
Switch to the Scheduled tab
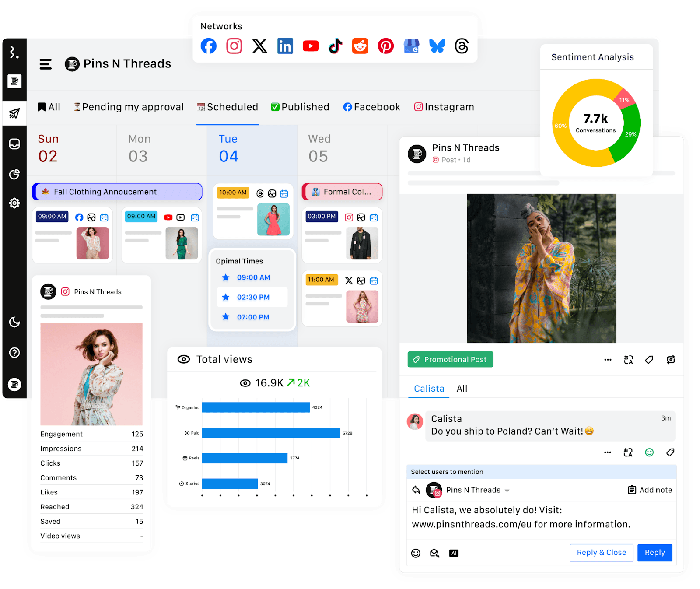click(x=227, y=107)
